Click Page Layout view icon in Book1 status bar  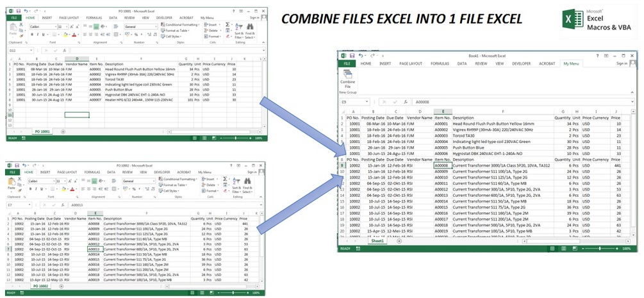(x=563, y=249)
